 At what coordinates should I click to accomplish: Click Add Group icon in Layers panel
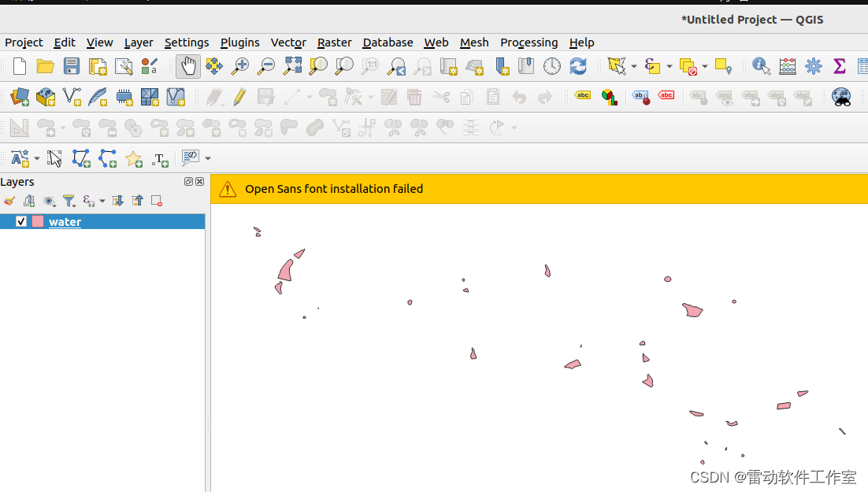29,201
